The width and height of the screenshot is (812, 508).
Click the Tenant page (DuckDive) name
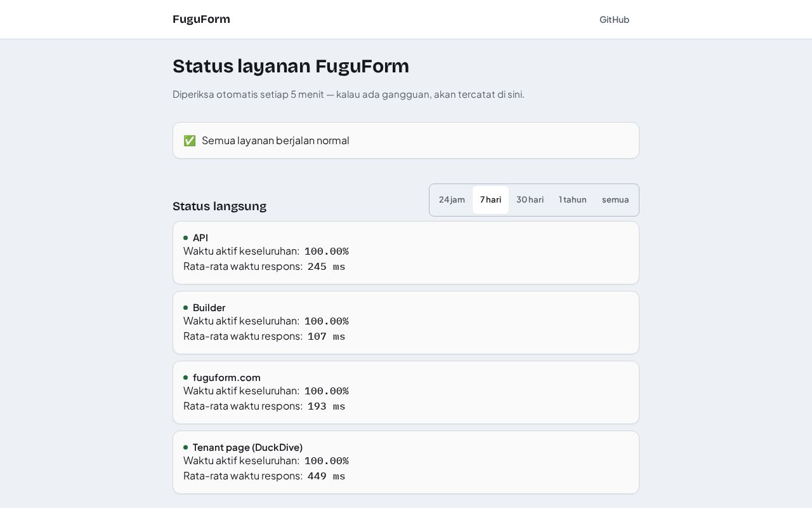click(247, 447)
